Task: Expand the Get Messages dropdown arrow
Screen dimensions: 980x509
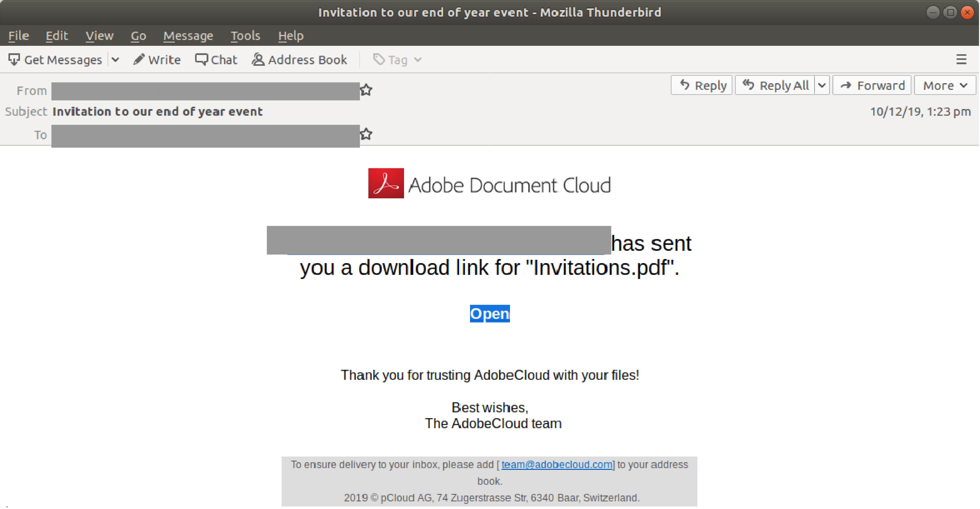Action: point(115,60)
